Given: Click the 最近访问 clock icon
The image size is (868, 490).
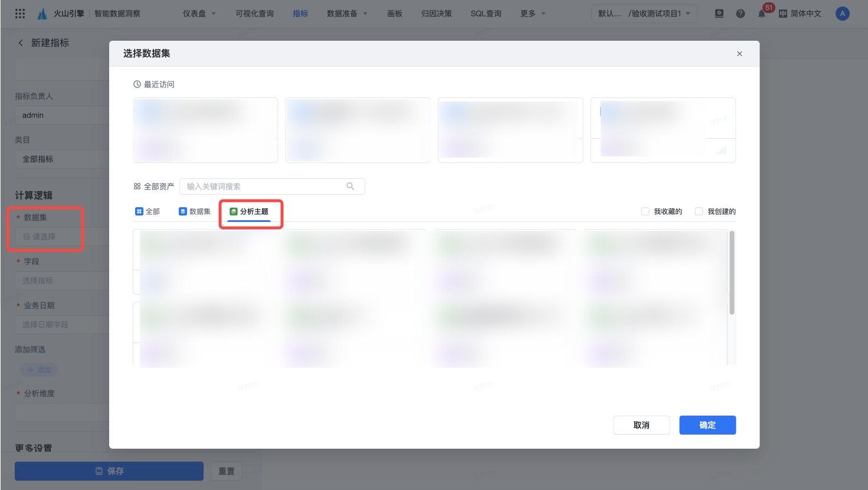Looking at the screenshot, I should pos(137,84).
